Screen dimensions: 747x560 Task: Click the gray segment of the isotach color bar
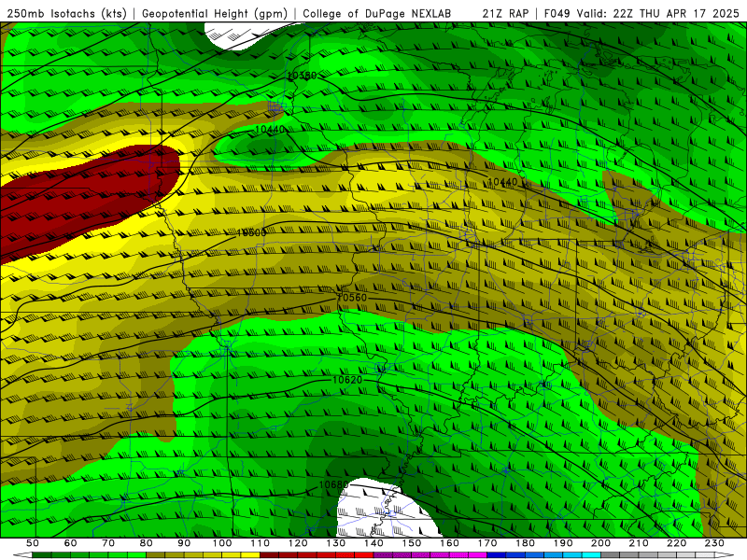657,555
